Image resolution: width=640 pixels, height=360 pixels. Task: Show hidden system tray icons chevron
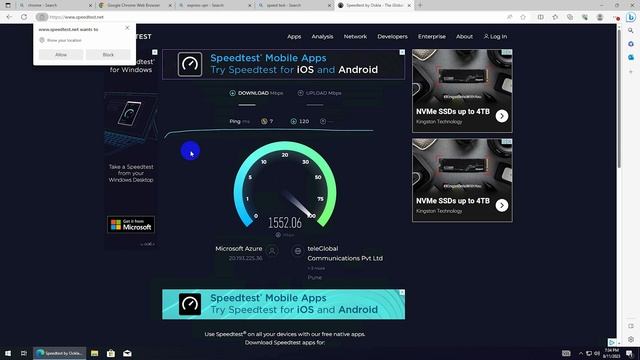pyautogui.click(x=581, y=353)
